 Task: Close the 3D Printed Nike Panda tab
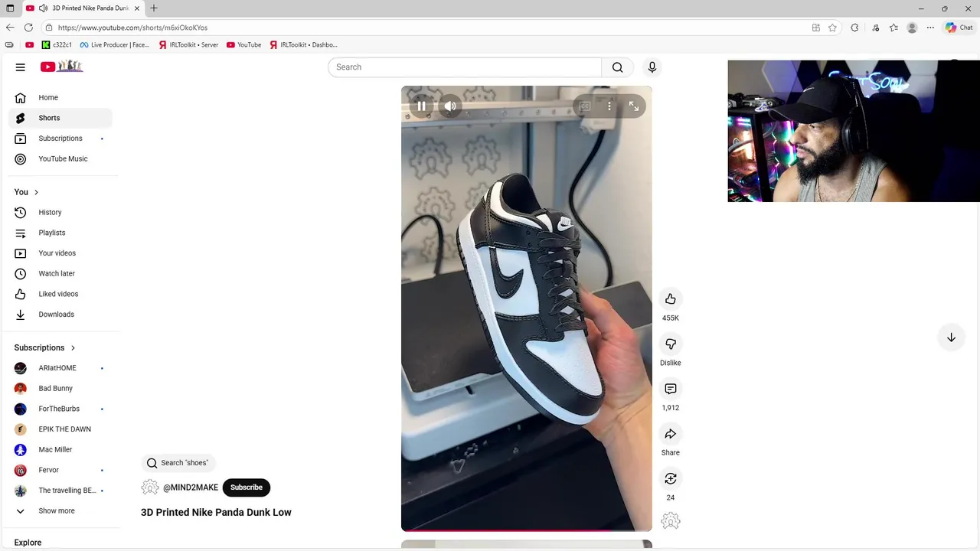tap(137, 8)
